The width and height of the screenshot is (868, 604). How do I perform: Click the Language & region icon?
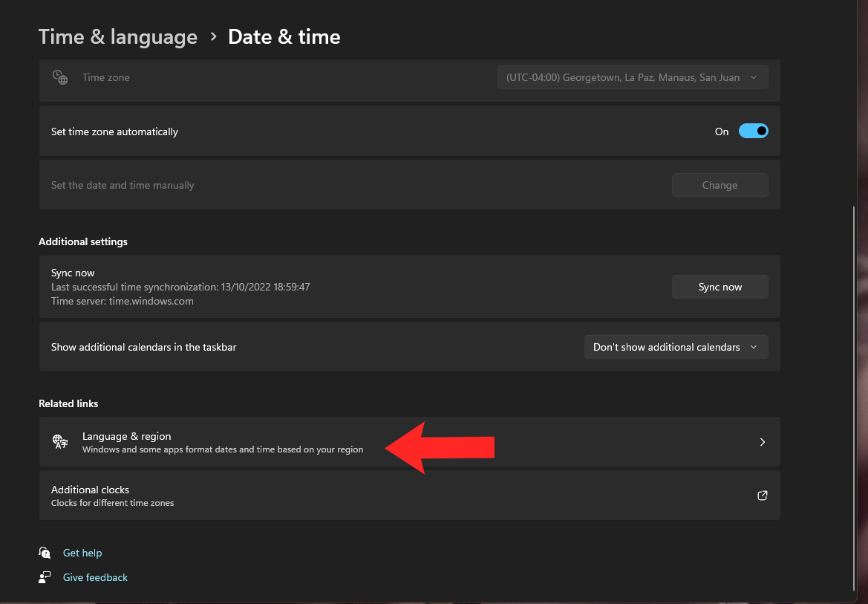coord(60,442)
